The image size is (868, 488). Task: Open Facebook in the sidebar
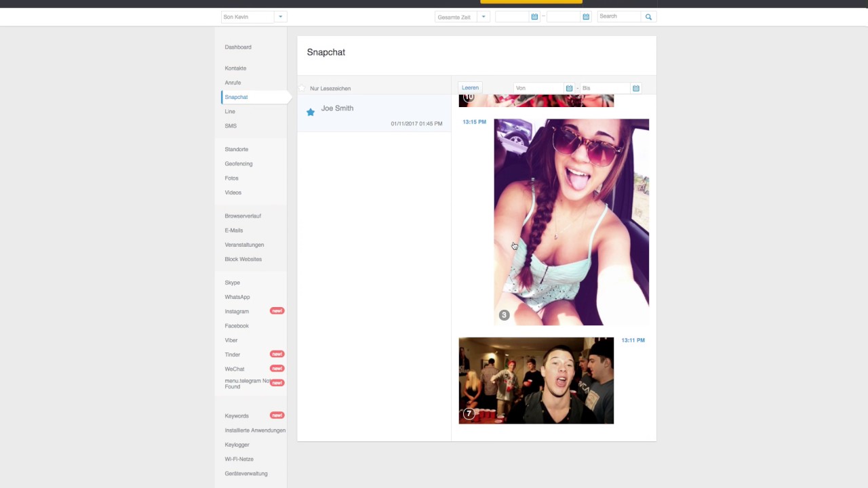click(x=237, y=326)
